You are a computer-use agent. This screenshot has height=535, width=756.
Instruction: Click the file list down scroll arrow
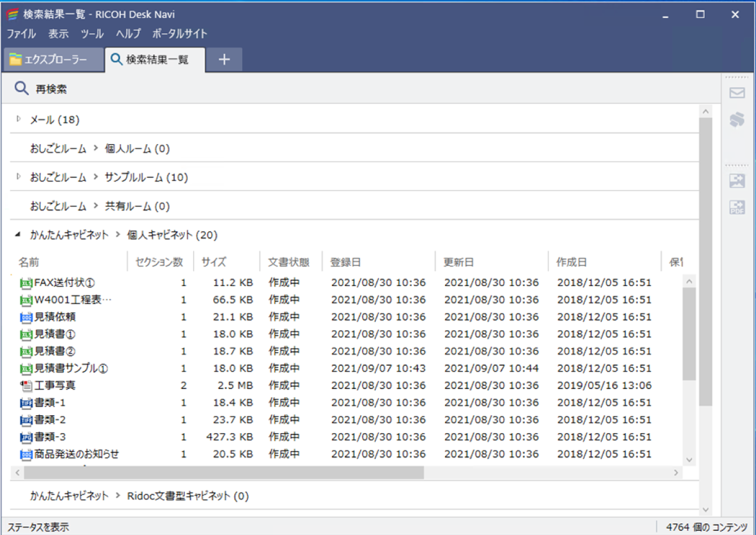[x=690, y=459]
